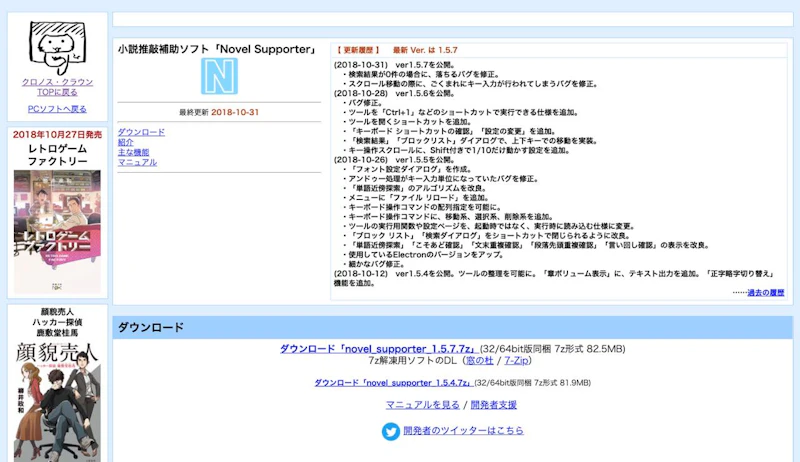Click the 使用しているElectronのバージョンをアップ line
The image size is (800, 462).
click(x=423, y=254)
